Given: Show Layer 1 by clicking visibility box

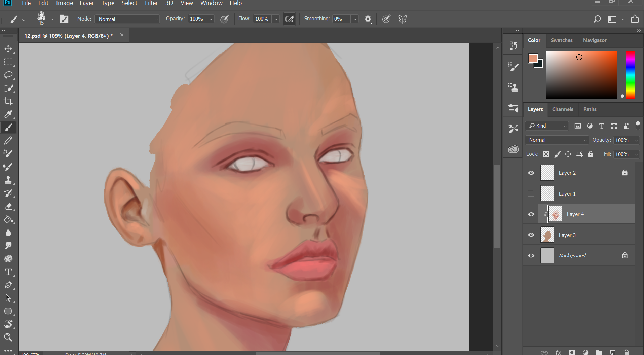Looking at the screenshot, I should (531, 193).
